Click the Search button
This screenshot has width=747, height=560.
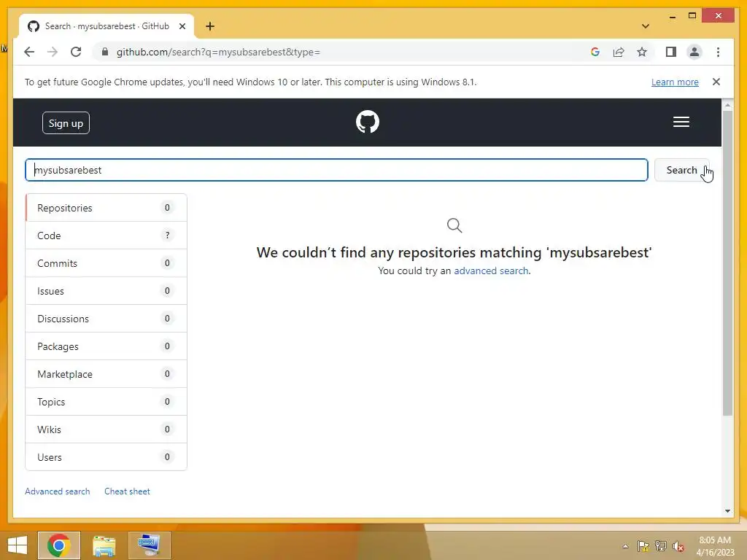click(x=681, y=170)
